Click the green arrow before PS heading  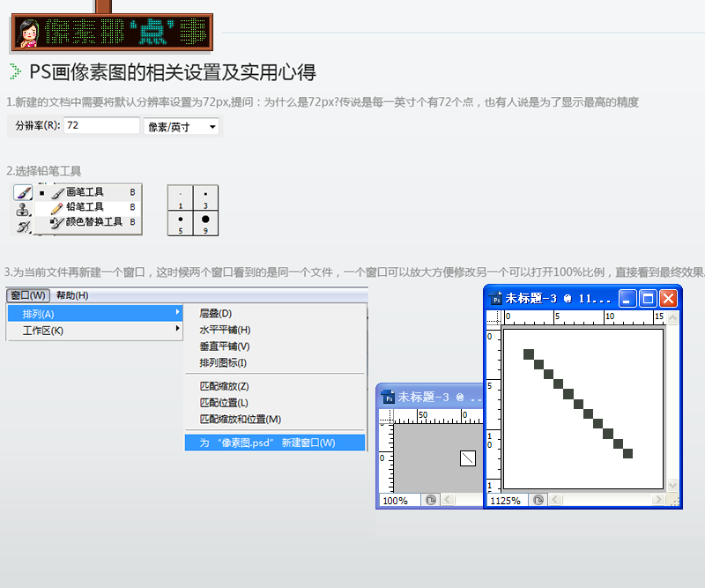(x=15, y=71)
